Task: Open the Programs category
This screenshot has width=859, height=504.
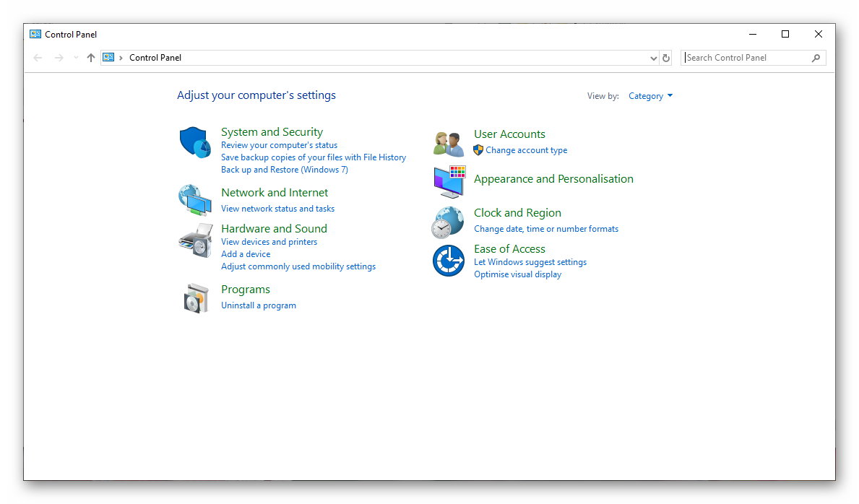Action: pos(246,290)
